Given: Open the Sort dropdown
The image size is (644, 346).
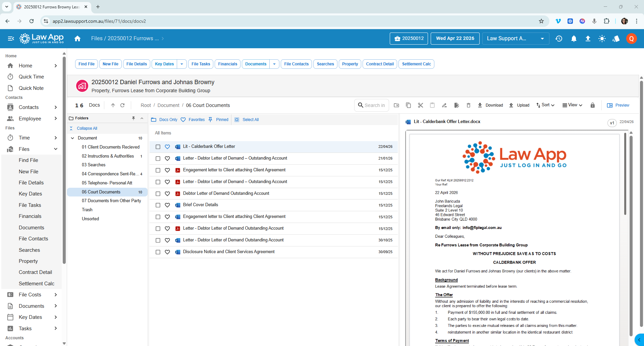Looking at the screenshot, I should [x=545, y=105].
